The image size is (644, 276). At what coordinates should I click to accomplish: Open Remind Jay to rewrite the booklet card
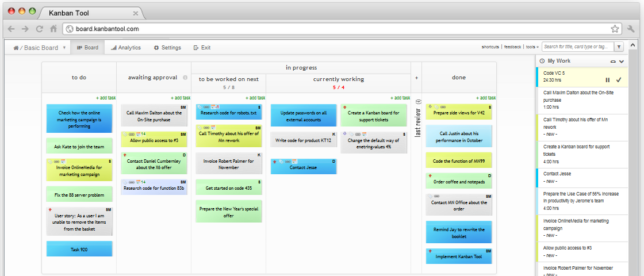(x=459, y=232)
